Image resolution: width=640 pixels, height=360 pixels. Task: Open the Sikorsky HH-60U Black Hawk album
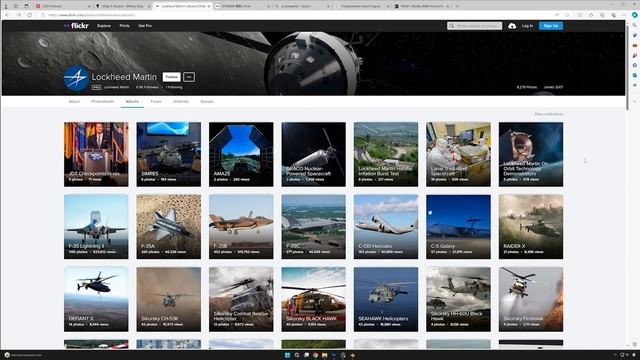(x=458, y=299)
